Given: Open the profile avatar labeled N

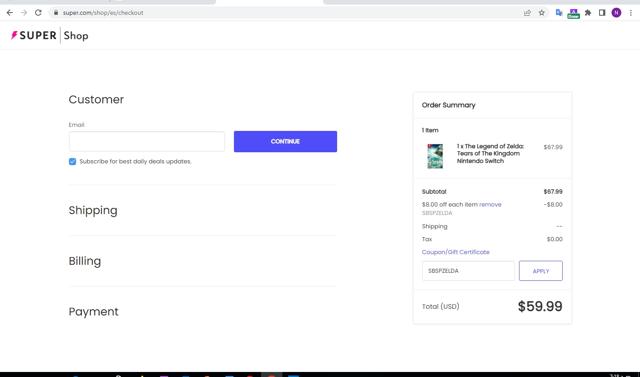Looking at the screenshot, I should point(616,13).
